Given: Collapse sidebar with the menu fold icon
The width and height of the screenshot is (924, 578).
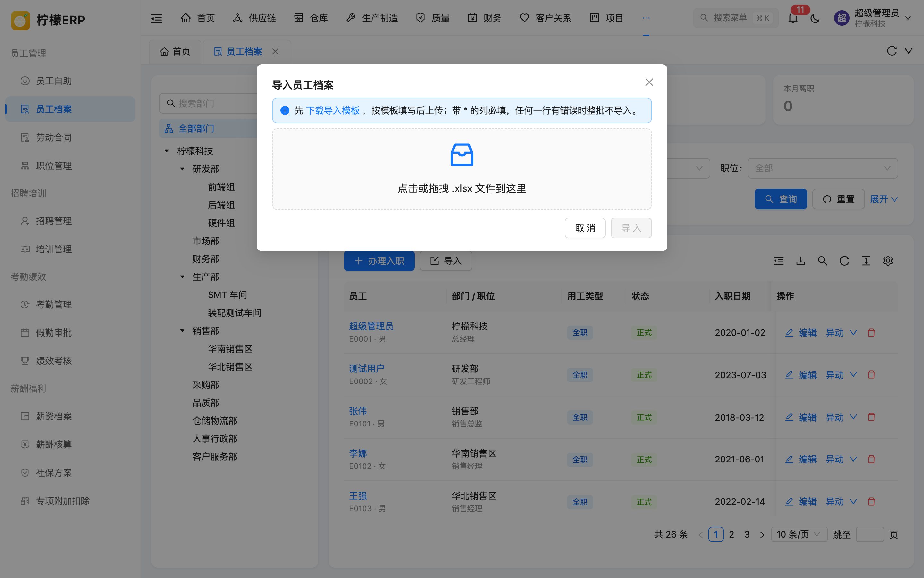Looking at the screenshot, I should [x=157, y=18].
